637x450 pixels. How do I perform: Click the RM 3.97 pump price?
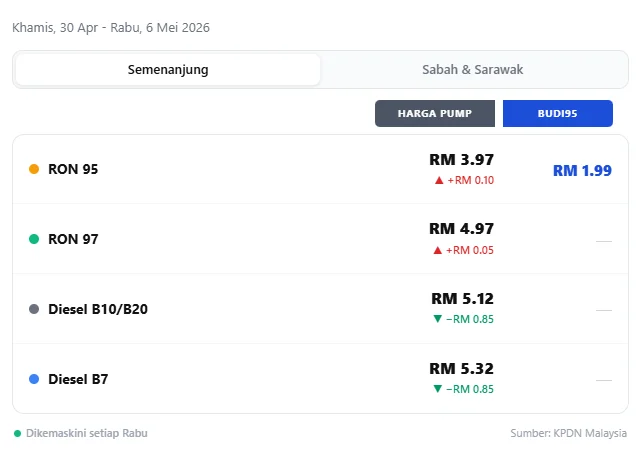461,159
